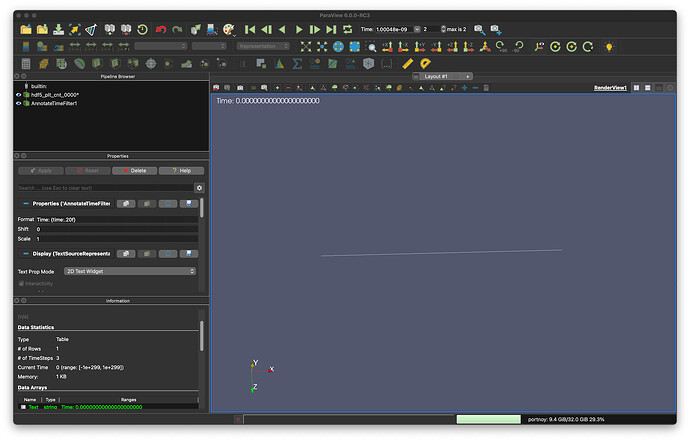Play the animation
690x440 pixels.
pos(299,29)
